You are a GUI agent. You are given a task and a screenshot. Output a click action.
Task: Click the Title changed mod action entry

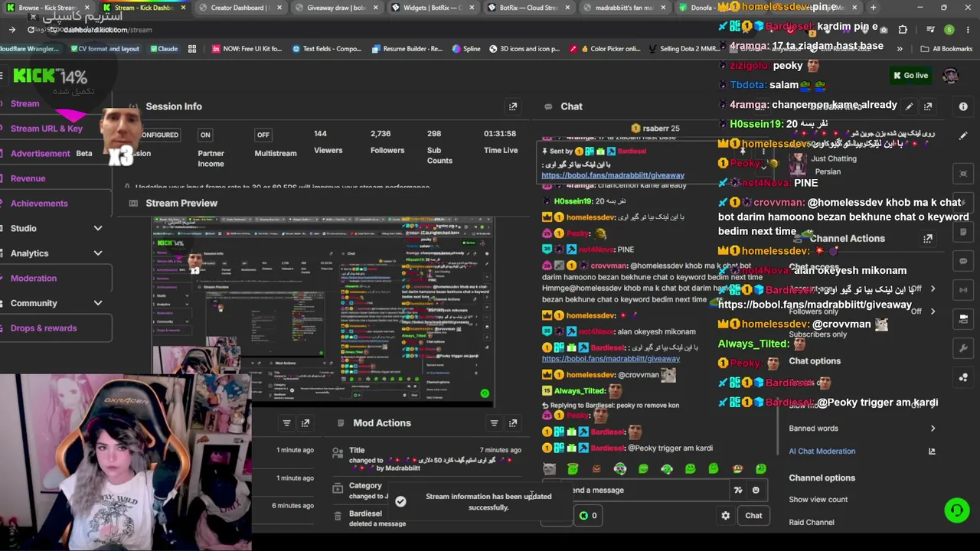click(x=429, y=459)
